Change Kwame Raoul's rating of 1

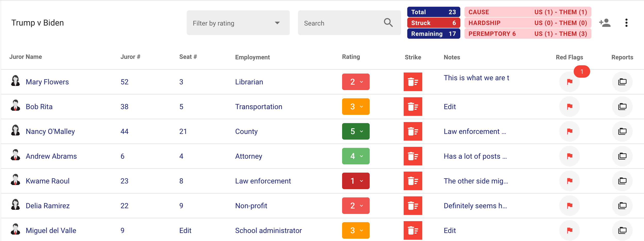click(x=356, y=181)
